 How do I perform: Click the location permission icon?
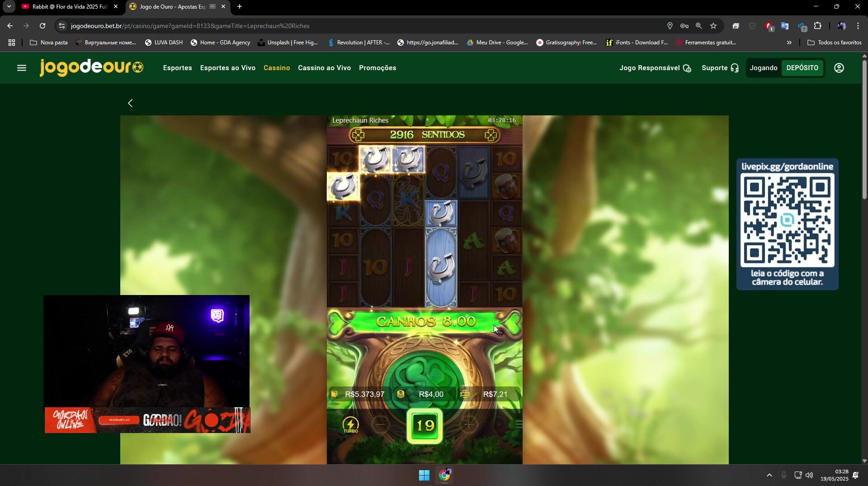click(x=670, y=26)
